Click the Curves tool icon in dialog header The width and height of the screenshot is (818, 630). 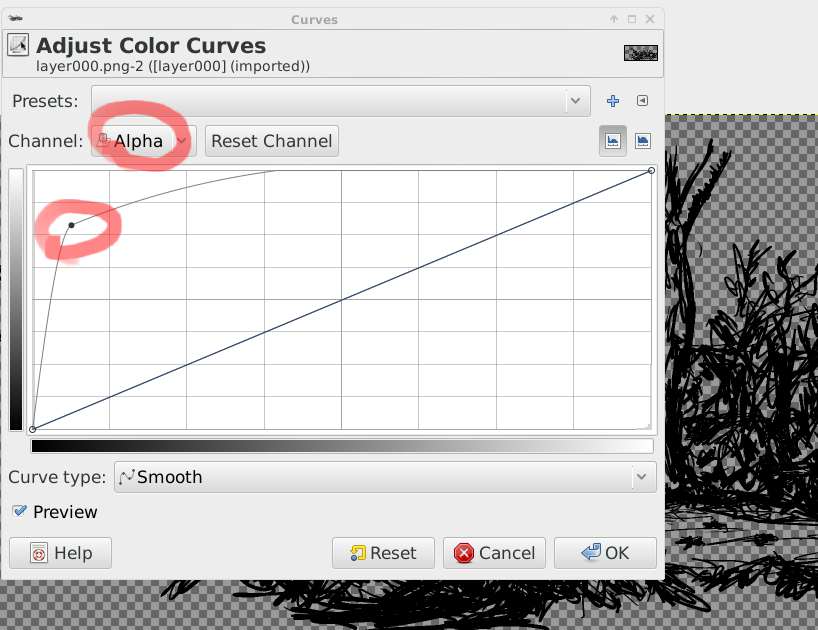(x=18, y=46)
